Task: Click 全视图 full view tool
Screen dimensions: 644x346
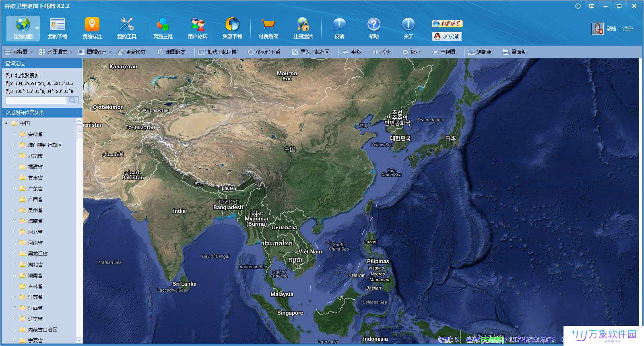Action: (444, 52)
